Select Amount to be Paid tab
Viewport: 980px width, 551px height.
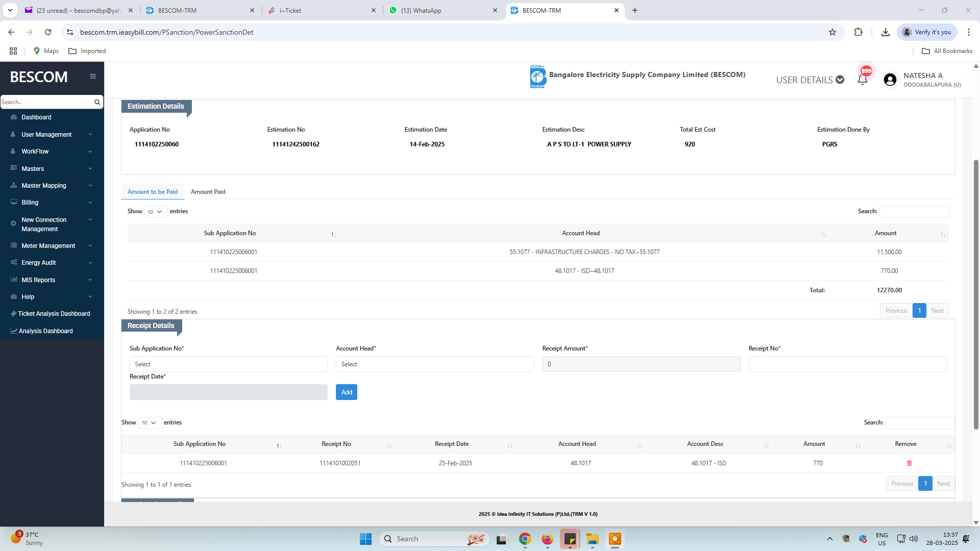[x=153, y=192]
